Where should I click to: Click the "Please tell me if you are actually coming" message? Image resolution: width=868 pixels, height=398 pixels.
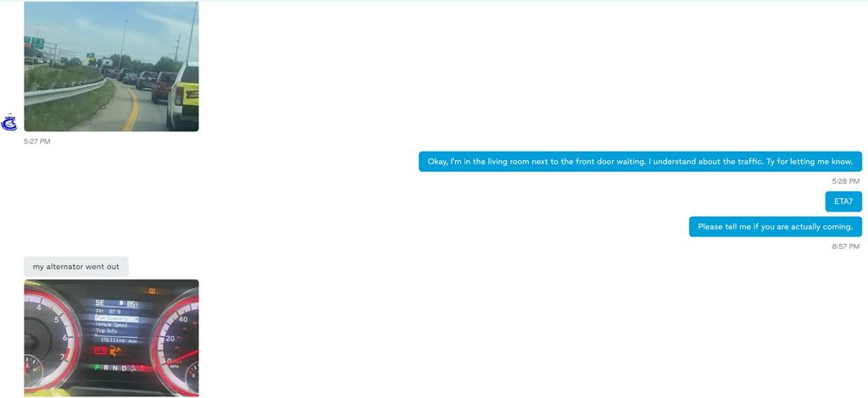tap(775, 227)
